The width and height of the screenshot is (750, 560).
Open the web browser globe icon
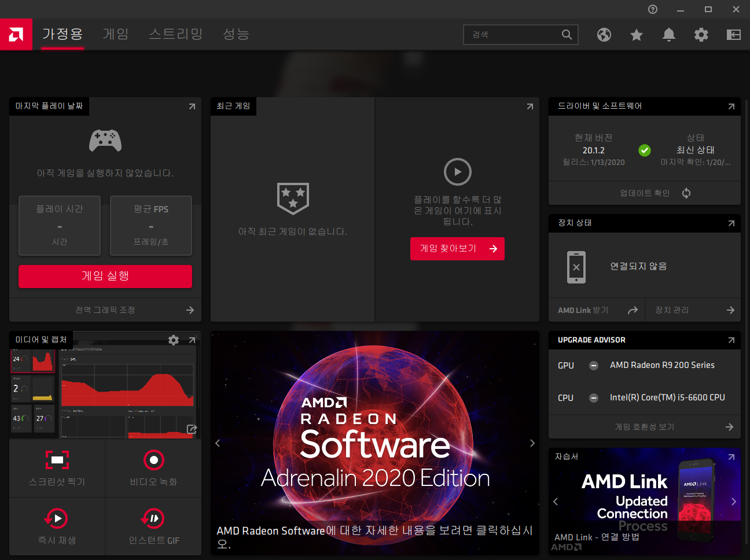coord(604,35)
